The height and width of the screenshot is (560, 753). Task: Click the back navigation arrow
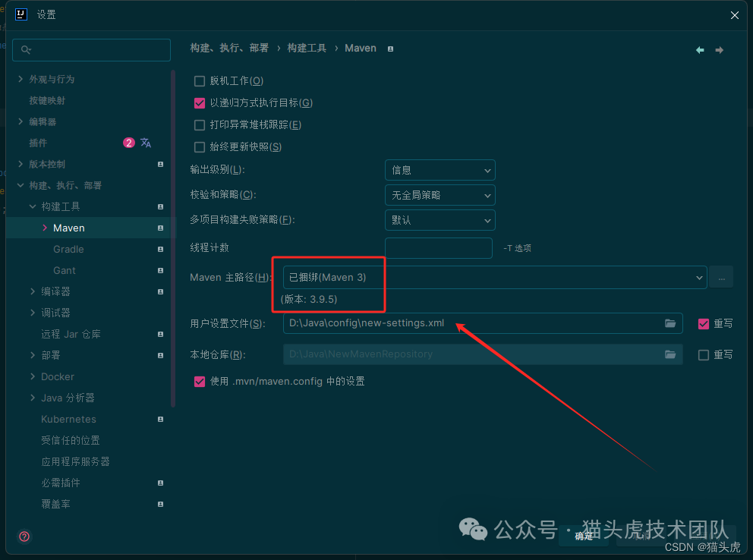[700, 50]
